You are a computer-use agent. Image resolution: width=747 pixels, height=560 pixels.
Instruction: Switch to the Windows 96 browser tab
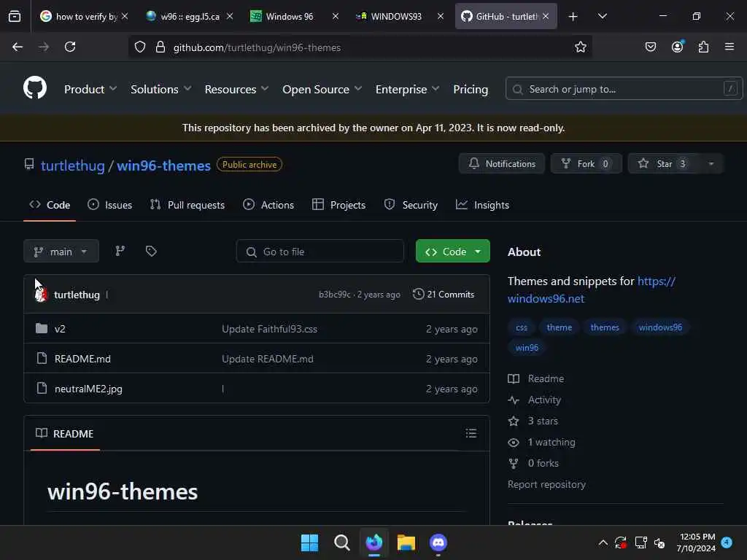pos(289,16)
